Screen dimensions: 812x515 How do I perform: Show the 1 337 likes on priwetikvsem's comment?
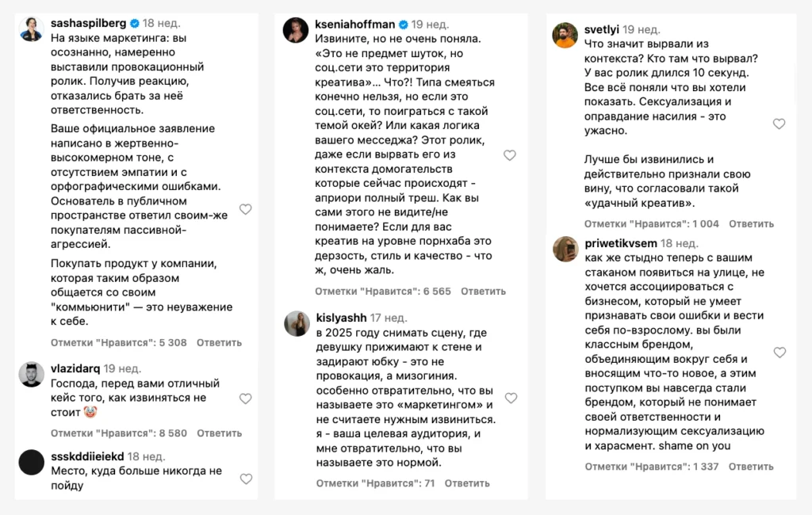652,467
